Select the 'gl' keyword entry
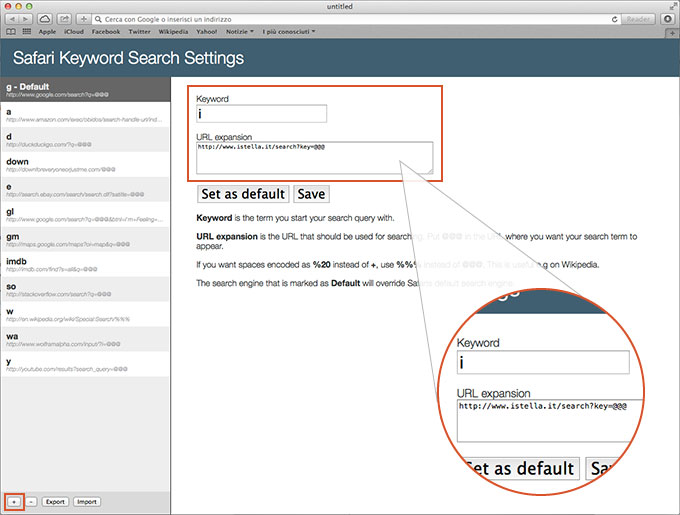 coord(85,215)
